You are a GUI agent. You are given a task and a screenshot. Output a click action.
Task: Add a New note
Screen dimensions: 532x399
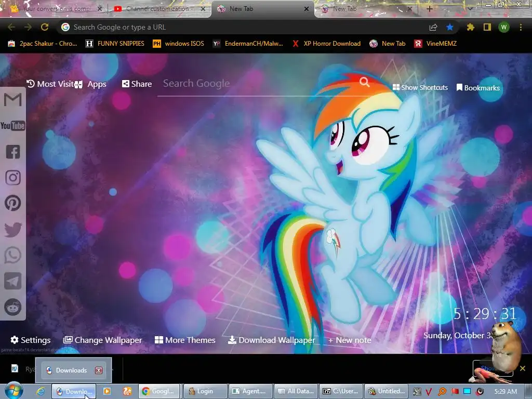[350, 340]
